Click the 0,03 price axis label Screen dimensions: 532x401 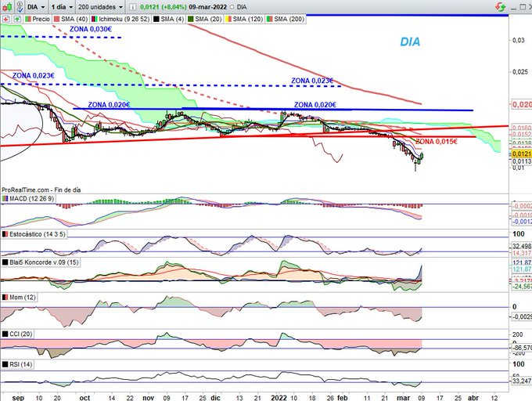[519, 41]
